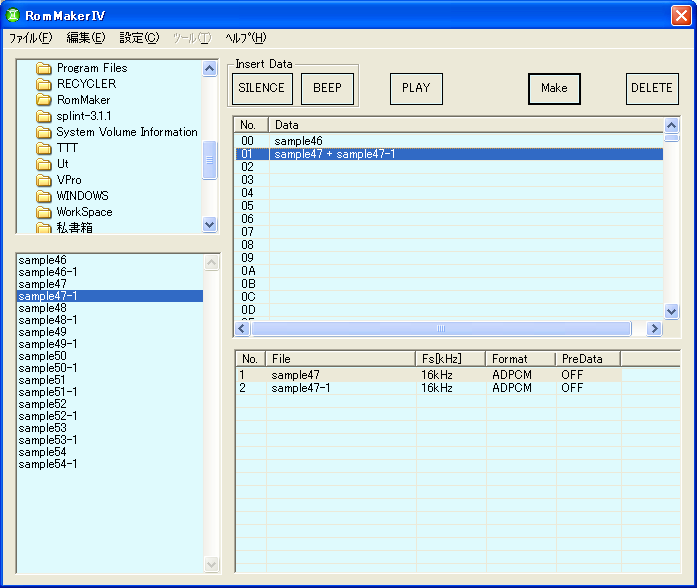Click the RomMaker IV title bar icon

[x=13, y=16]
